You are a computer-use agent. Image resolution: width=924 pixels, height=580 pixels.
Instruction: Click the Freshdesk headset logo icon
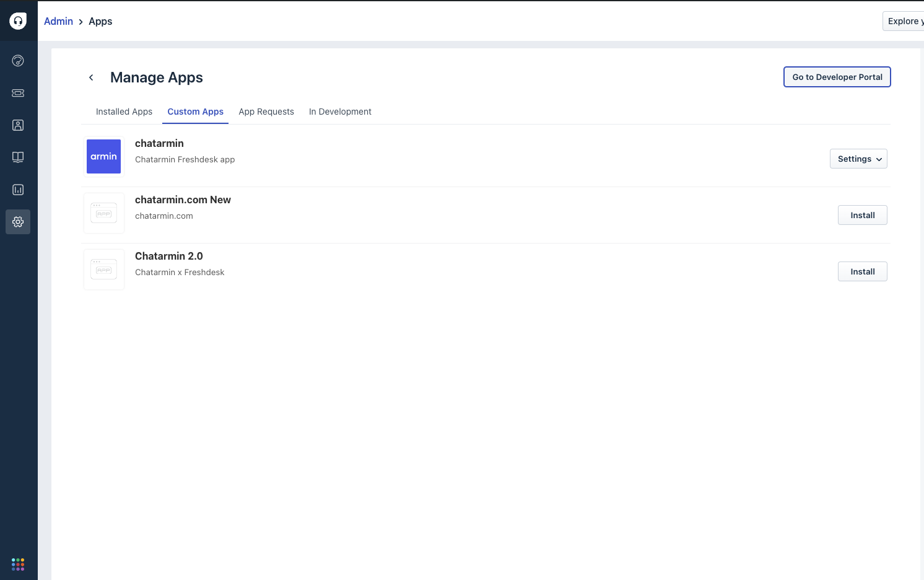point(18,21)
